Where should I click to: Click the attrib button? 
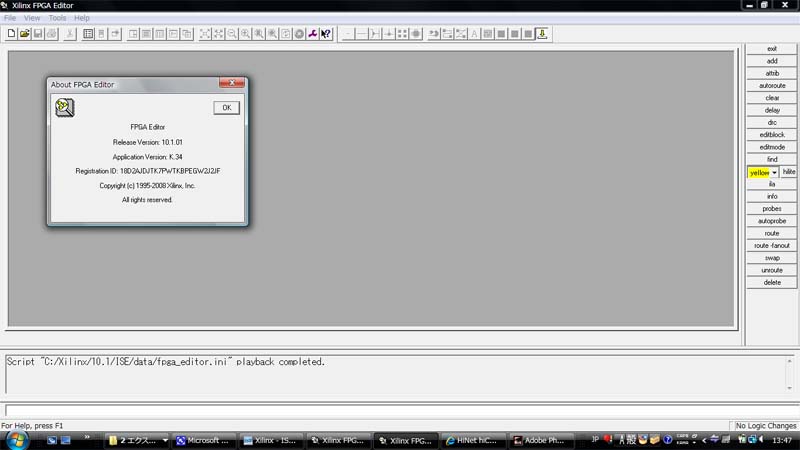pyautogui.click(x=771, y=73)
